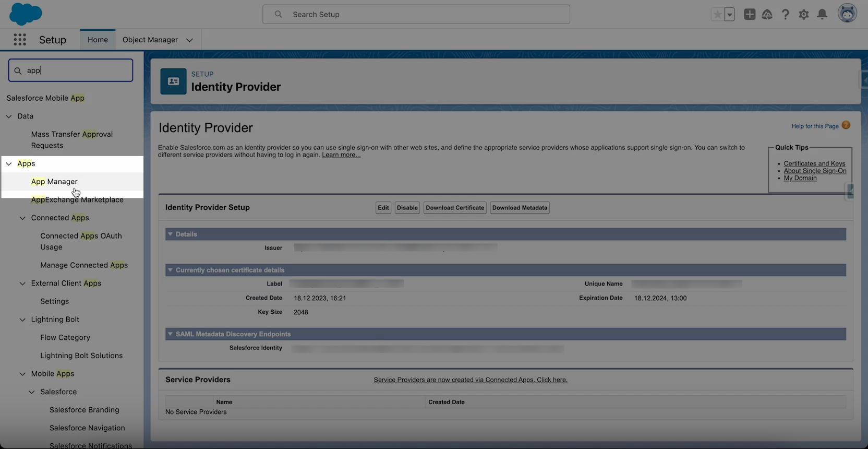Click the Search Setup input field
868x449 pixels.
(416, 15)
